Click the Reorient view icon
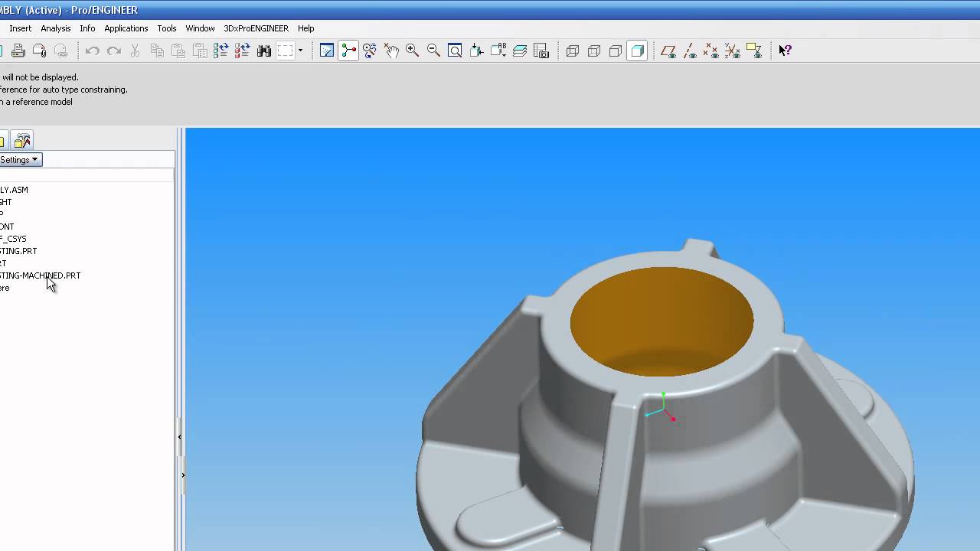 476,51
